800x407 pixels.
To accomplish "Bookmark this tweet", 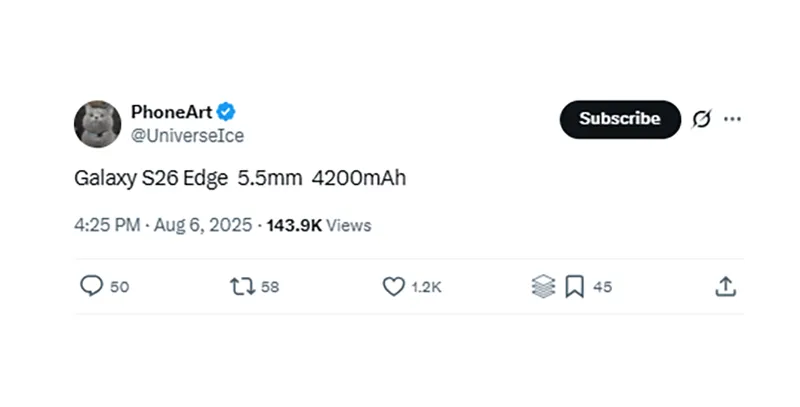I will coord(574,286).
